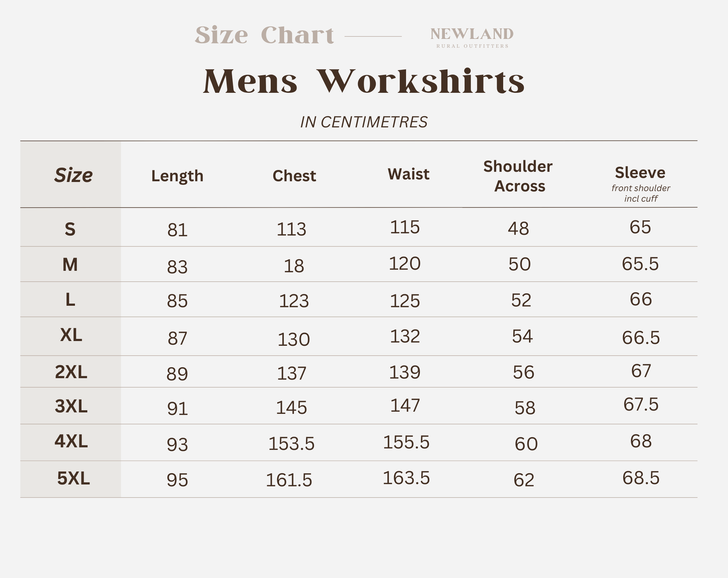
Task: Click the shoulder value 56 for 2XL
Action: [x=523, y=372]
